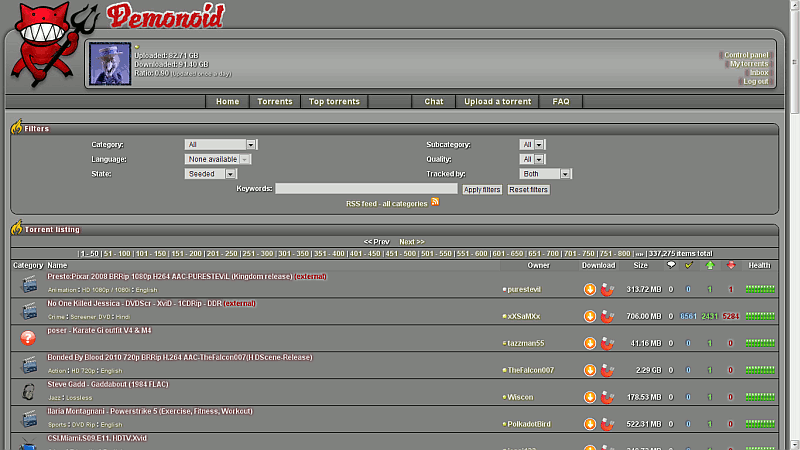
Task: Sort listing by Size column header
Action: [640, 265]
